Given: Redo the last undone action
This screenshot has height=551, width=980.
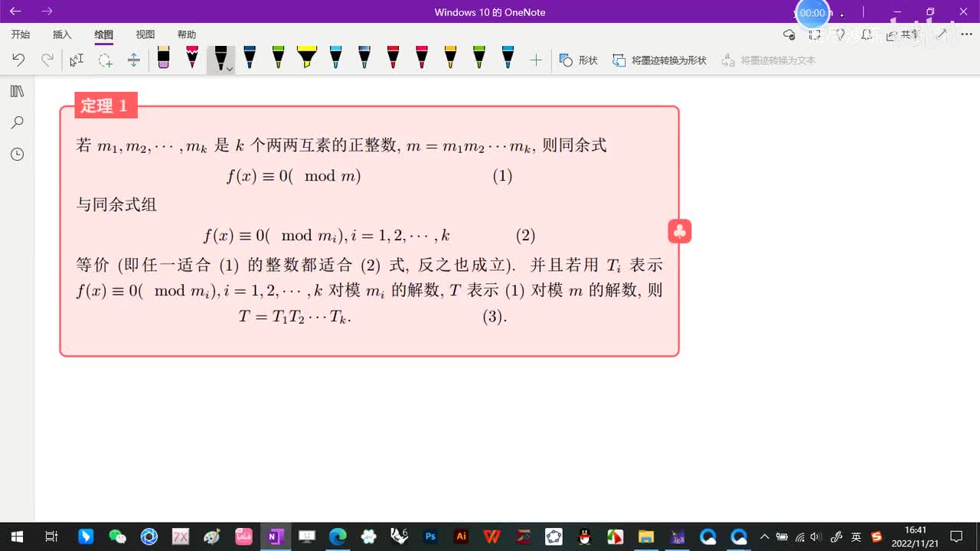Looking at the screenshot, I should (47, 60).
